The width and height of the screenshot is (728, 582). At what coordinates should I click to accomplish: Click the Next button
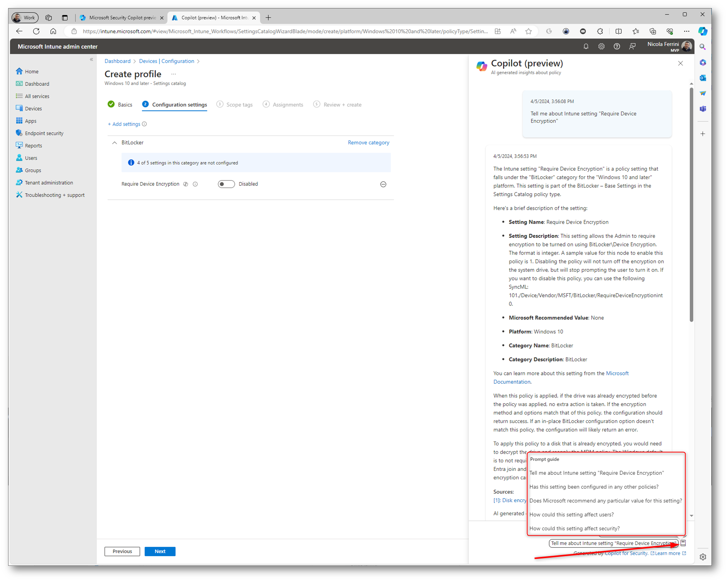tap(160, 551)
